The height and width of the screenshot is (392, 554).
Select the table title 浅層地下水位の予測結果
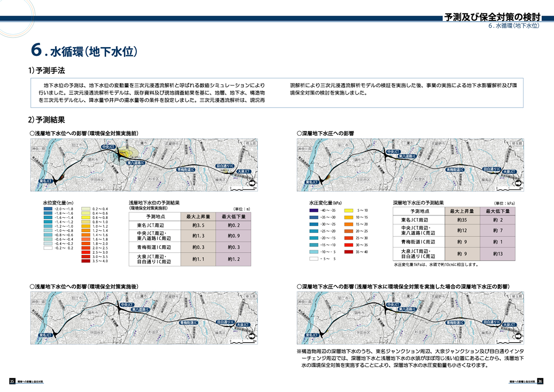(x=154, y=202)
